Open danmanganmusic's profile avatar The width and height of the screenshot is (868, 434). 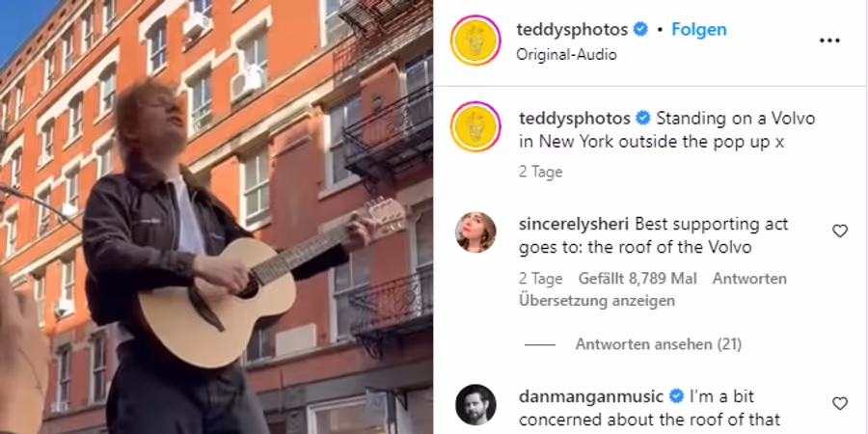475,405
